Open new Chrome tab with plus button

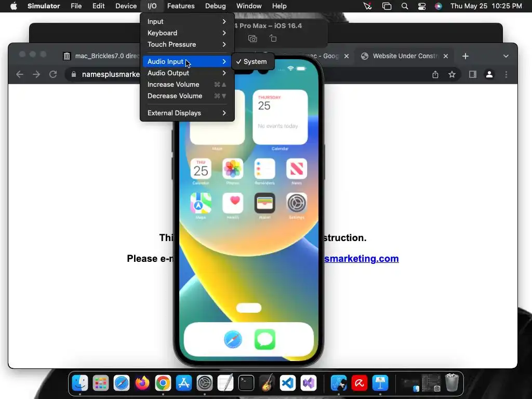[465, 56]
